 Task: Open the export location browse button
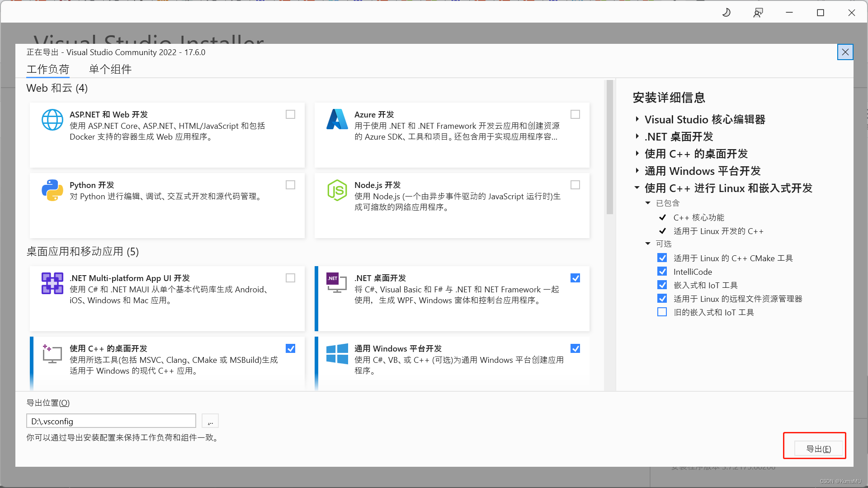210,421
